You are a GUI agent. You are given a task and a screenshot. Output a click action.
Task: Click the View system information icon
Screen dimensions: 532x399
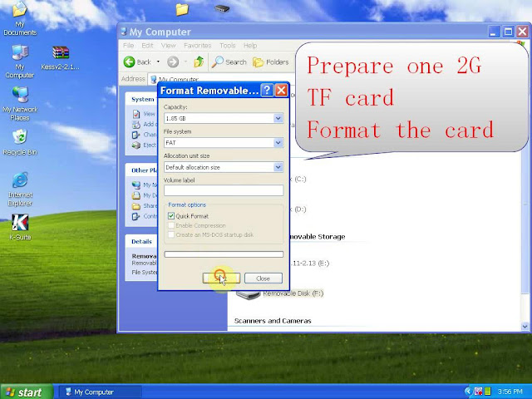[136, 114]
